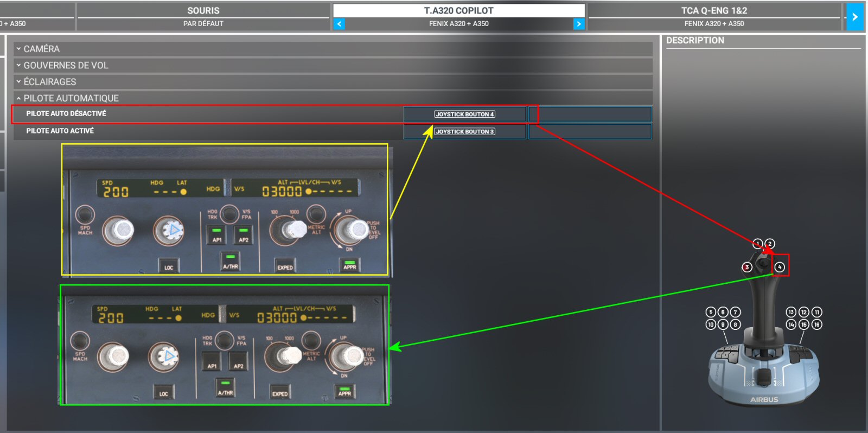Click HDG TRK / V/S FPA button, yellow-framed panel

click(229, 213)
